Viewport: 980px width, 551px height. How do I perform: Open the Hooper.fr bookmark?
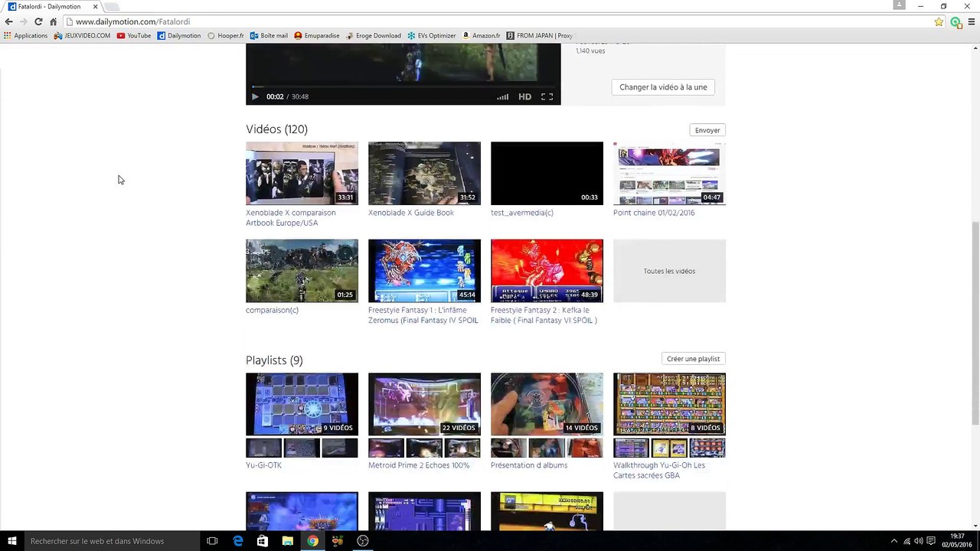pyautogui.click(x=226, y=35)
